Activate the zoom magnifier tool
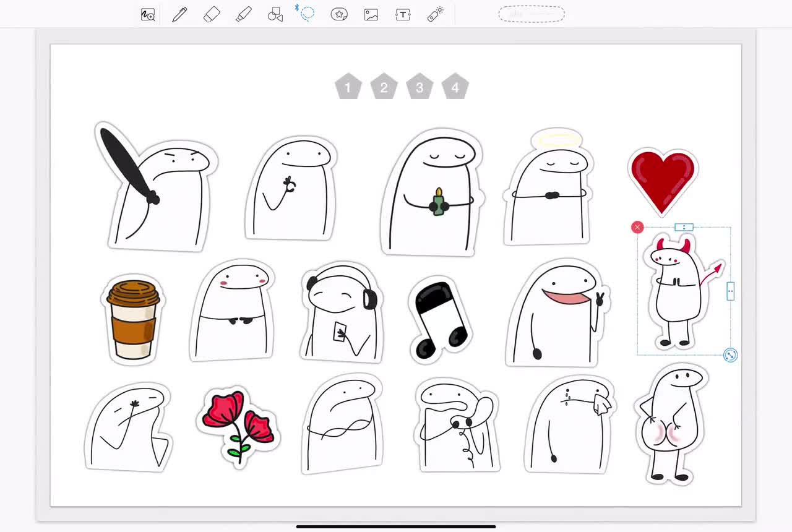The width and height of the screenshot is (792, 532). [148, 14]
